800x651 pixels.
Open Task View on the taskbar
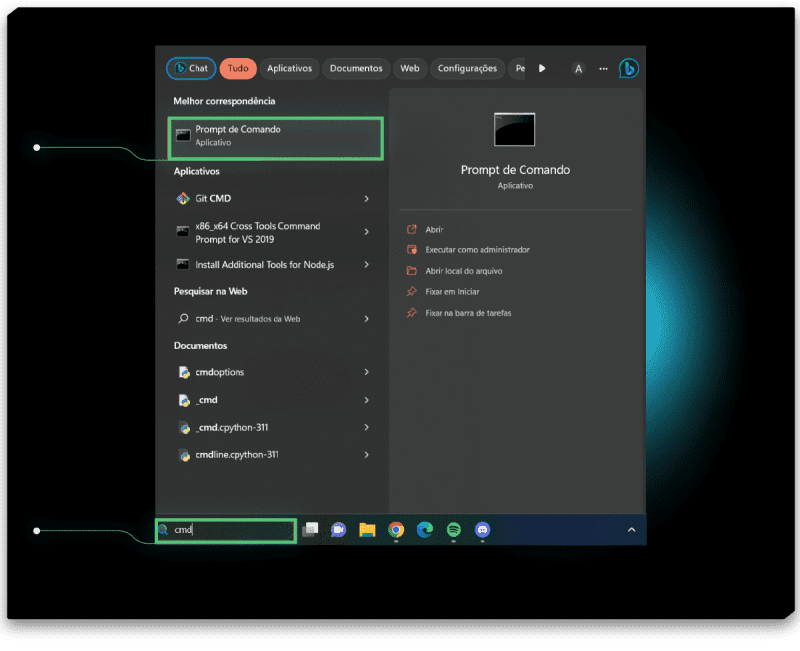point(310,530)
